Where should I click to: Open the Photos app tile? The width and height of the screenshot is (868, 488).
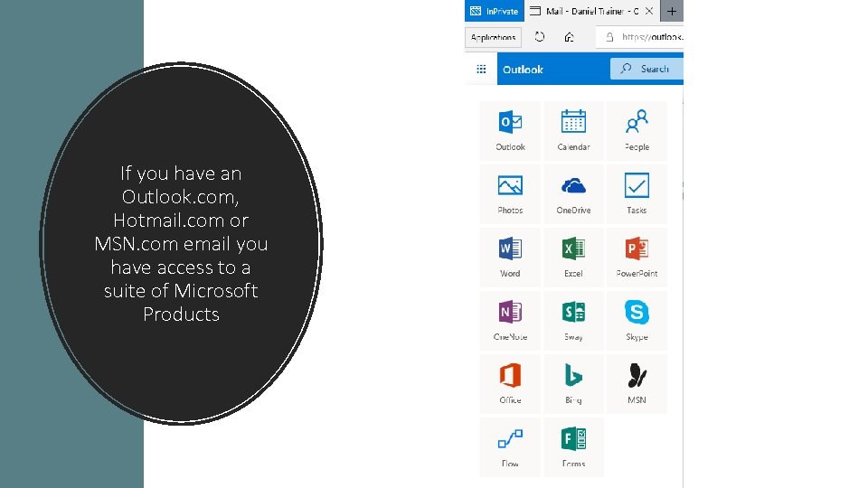click(510, 194)
